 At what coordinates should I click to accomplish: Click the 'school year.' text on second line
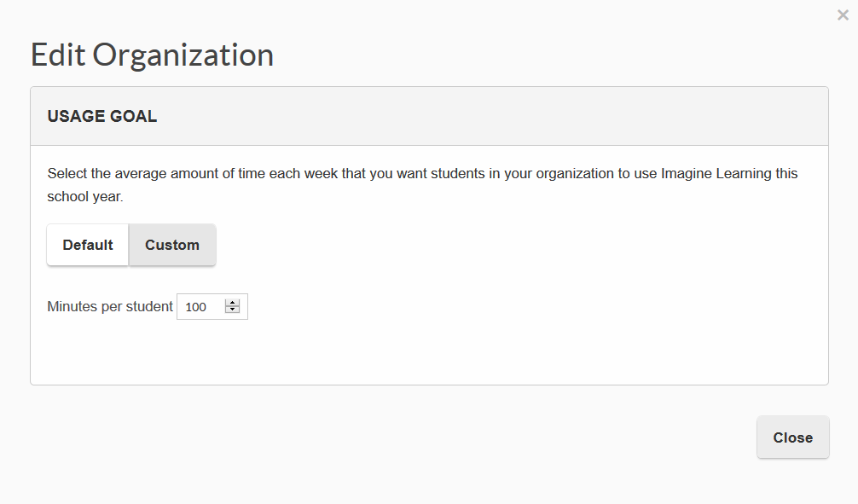click(x=85, y=196)
